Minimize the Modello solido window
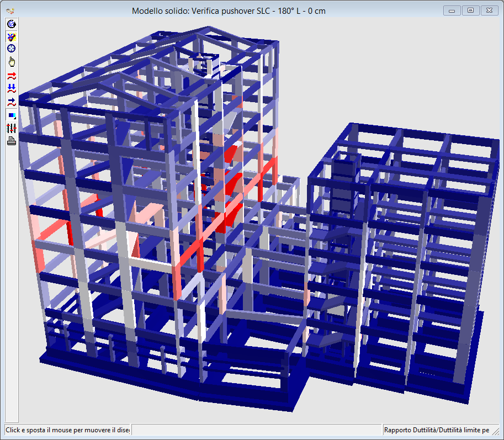 coord(452,10)
